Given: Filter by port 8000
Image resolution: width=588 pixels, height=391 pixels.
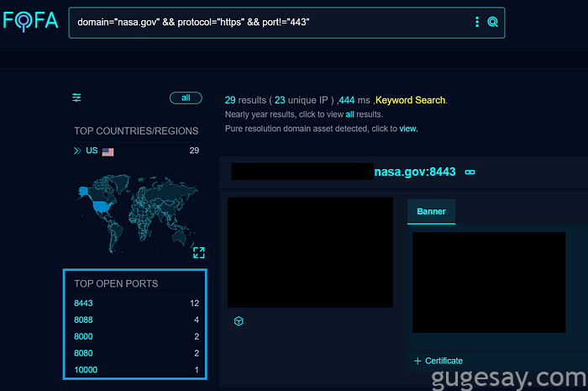Looking at the screenshot, I should click(x=83, y=336).
